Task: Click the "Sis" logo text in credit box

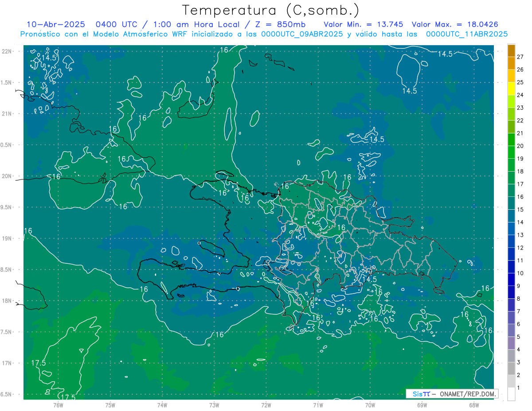Action: click(x=417, y=394)
